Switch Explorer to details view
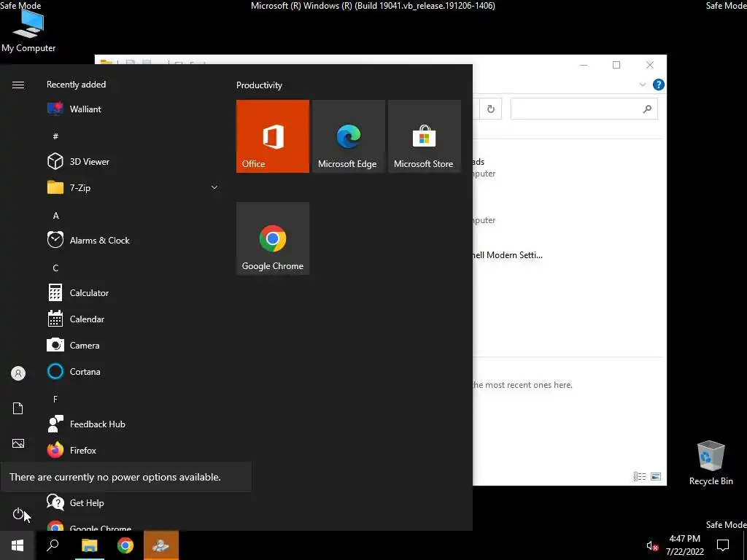This screenshot has height=560, width=747. pyautogui.click(x=640, y=476)
